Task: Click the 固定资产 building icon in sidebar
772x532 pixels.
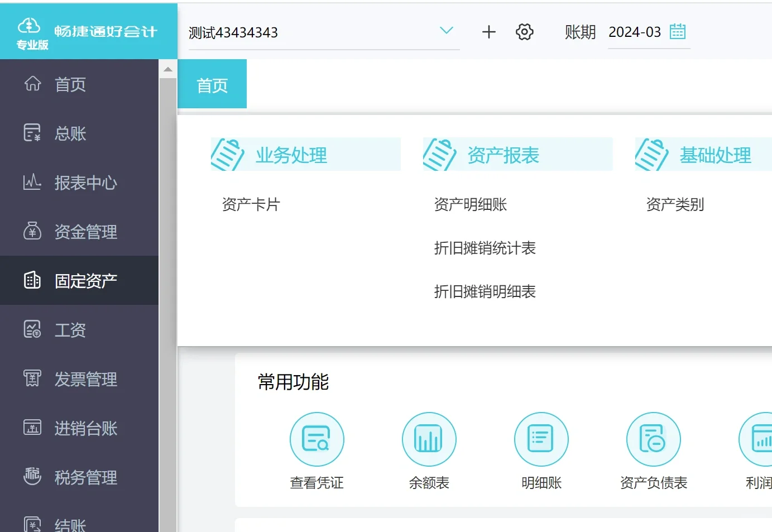Action: pyautogui.click(x=32, y=280)
